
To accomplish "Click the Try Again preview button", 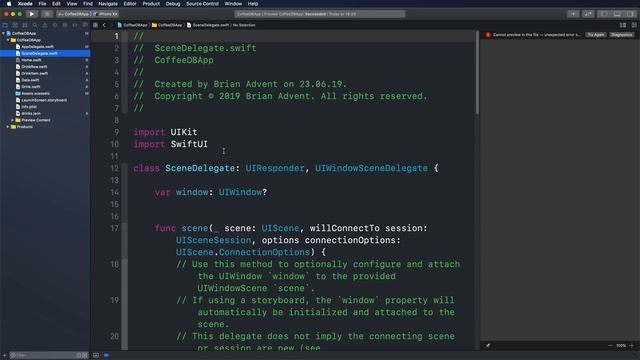I will click(x=596, y=35).
